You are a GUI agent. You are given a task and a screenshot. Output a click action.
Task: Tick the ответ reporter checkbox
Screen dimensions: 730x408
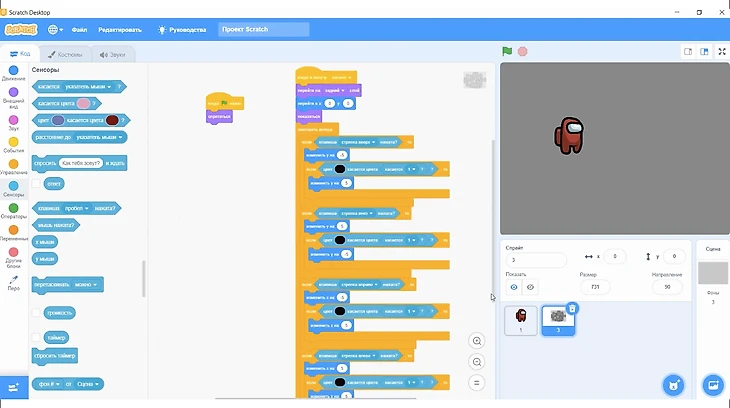36,184
